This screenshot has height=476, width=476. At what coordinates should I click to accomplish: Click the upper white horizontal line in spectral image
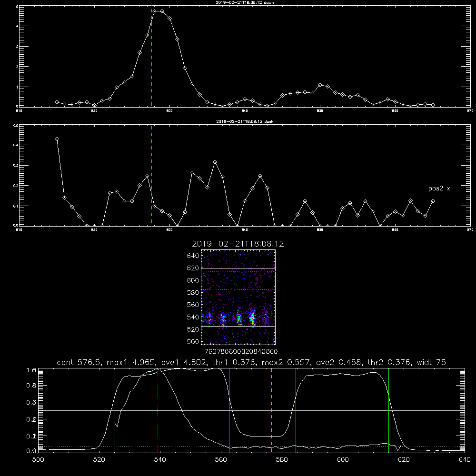(x=238, y=268)
